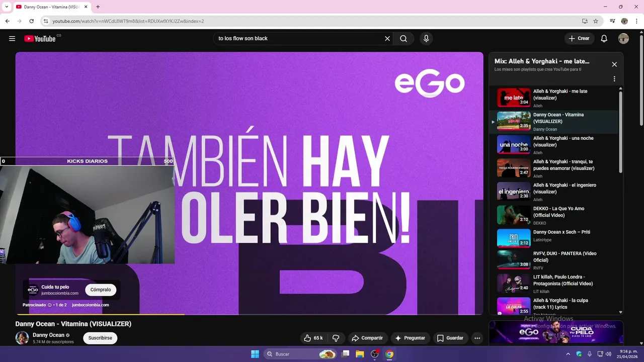Screen dimensions: 644x362
Task: Seek on the yellow ad progress bar
Action: [x=100, y=314]
